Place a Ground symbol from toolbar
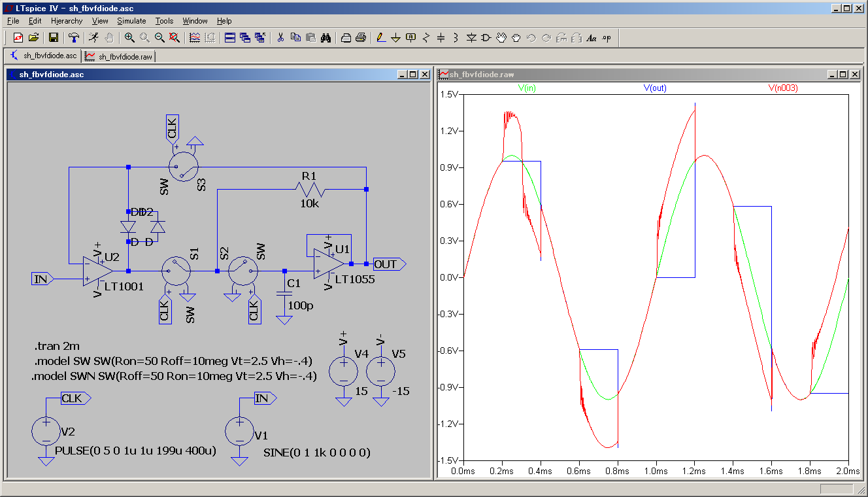868x497 pixels. (395, 38)
